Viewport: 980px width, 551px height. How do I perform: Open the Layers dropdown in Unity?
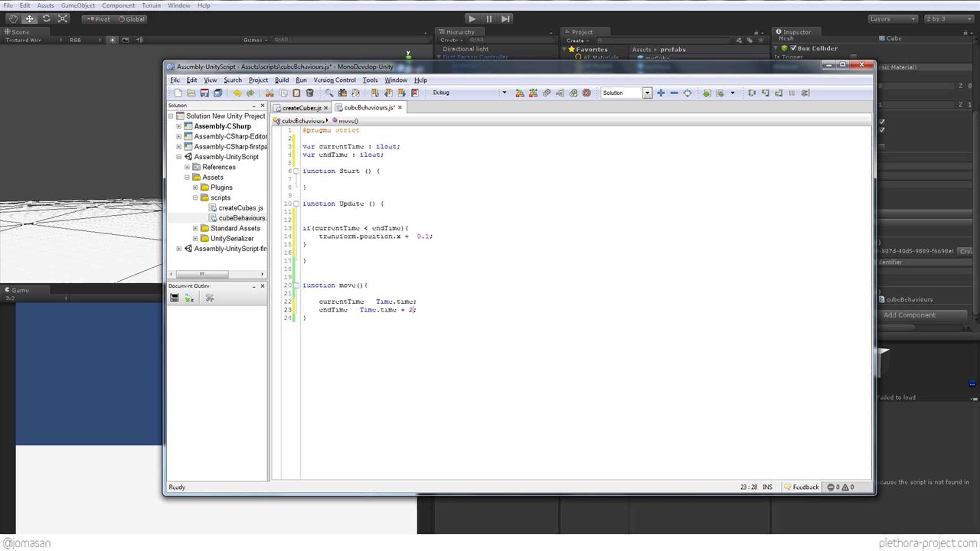pyautogui.click(x=893, y=19)
